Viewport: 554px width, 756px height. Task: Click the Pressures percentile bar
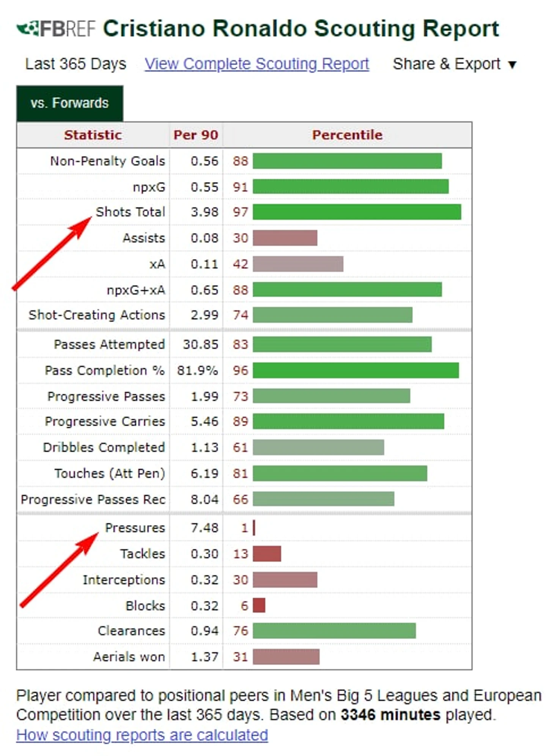point(254,527)
